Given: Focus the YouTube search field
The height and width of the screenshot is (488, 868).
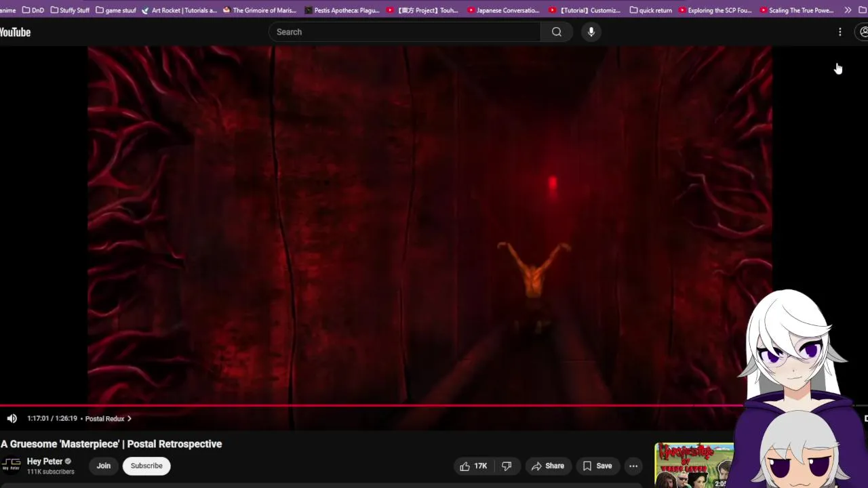Looking at the screenshot, I should [405, 32].
